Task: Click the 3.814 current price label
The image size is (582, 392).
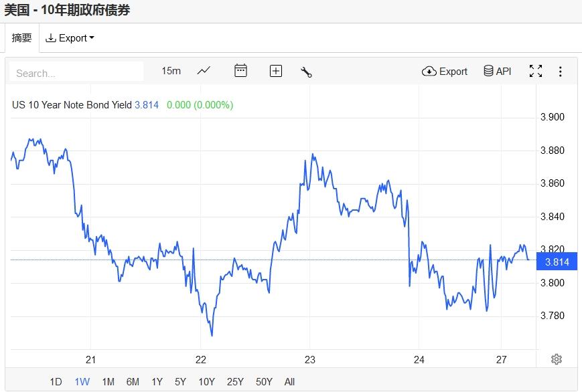Action: (557, 262)
